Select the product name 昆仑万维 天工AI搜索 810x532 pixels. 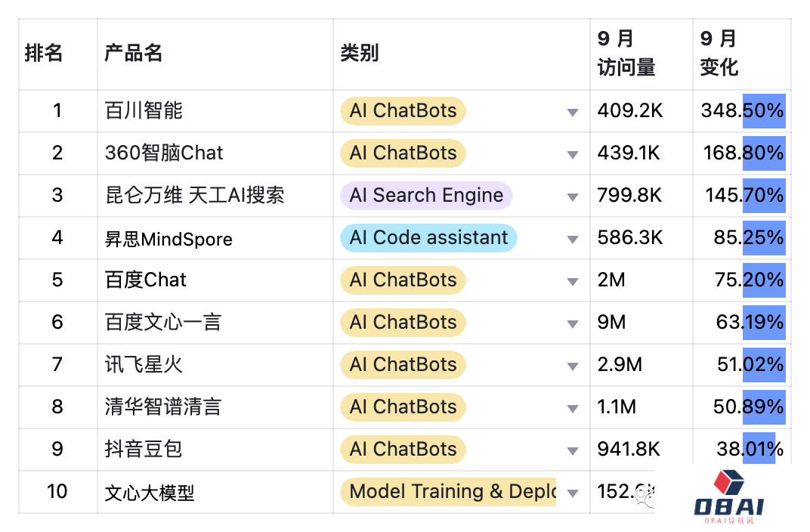point(195,195)
